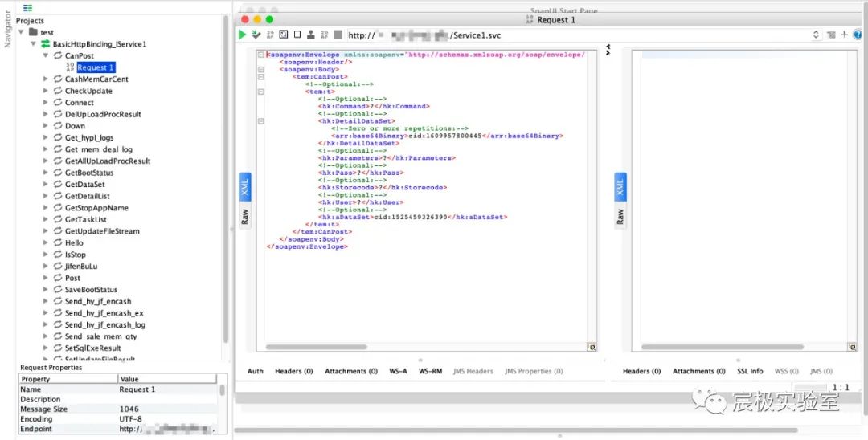868x440 pixels.
Task: Open the response Headers (0) tab
Action: tap(641, 371)
